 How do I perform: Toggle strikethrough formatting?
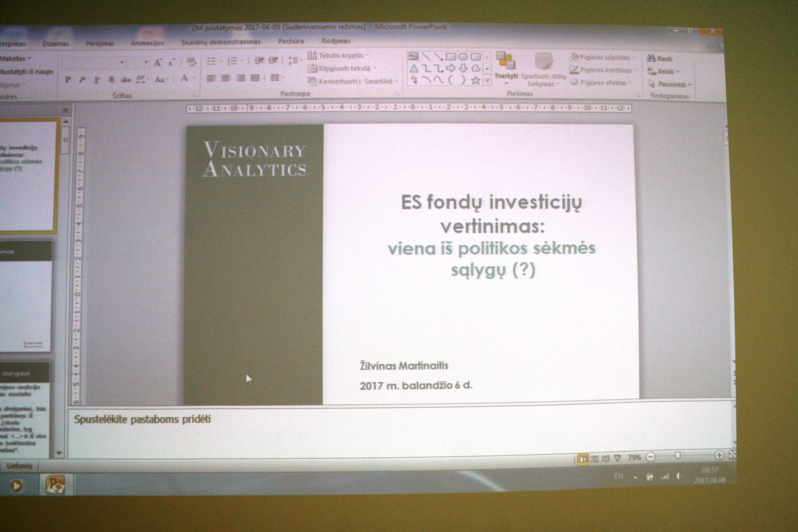coord(126,80)
